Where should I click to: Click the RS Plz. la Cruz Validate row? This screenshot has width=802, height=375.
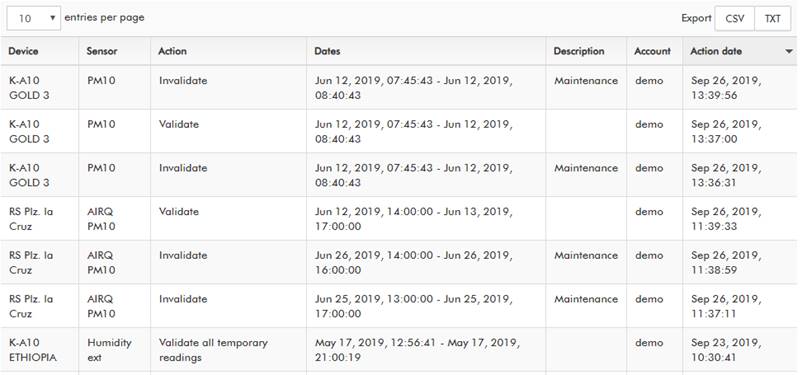click(x=398, y=218)
